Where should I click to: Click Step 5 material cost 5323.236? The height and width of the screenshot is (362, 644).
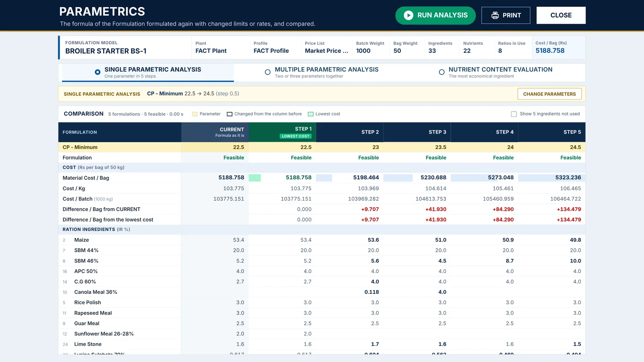568,177
